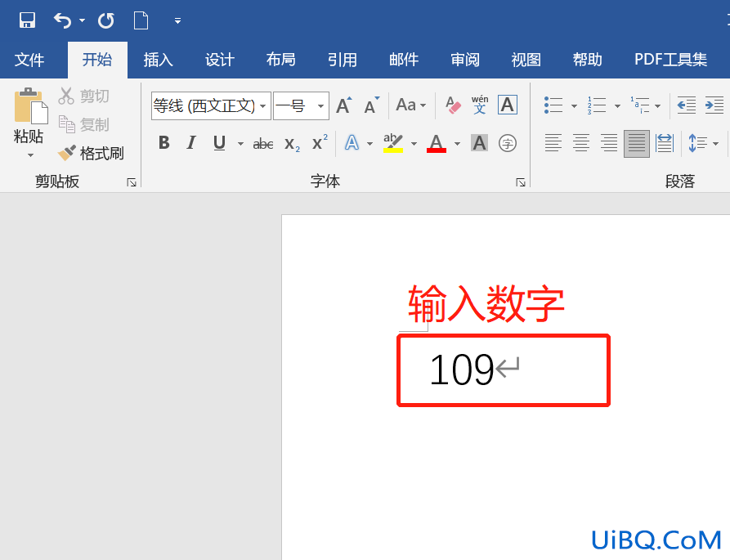Clear all formatting eraser icon
Screen dimensions: 730x560
[453, 105]
